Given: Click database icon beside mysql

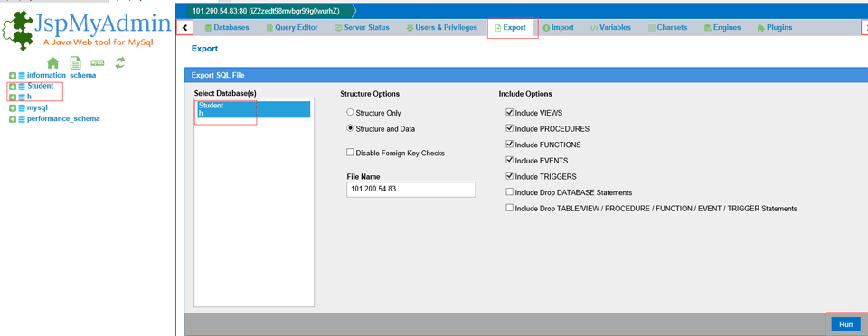Looking at the screenshot, I should pos(22,108).
